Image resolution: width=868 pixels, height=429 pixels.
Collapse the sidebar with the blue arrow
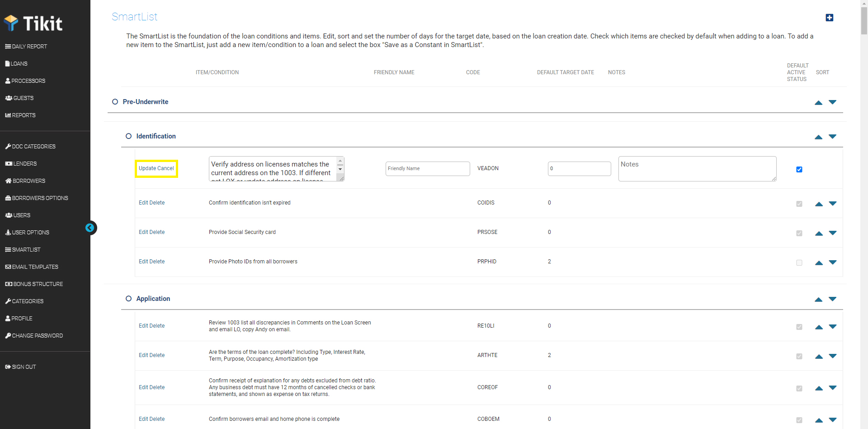pos(90,228)
